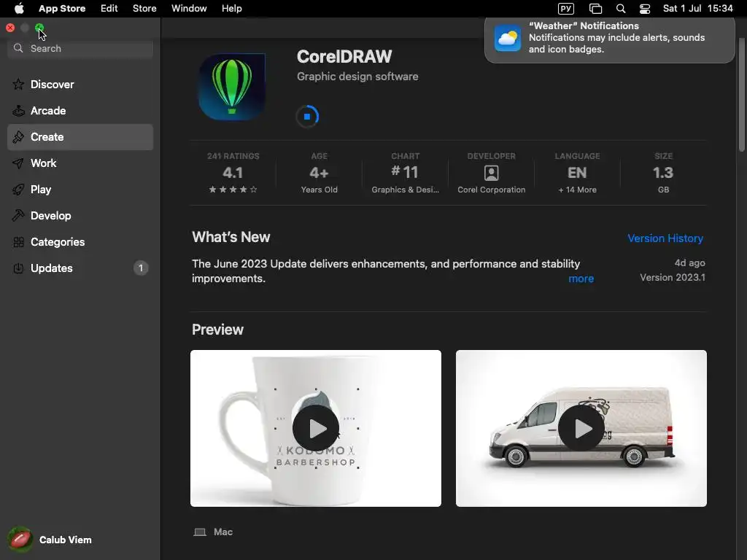Open Corel Corporation developer page
The height and width of the screenshot is (560, 747).
(491, 172)
